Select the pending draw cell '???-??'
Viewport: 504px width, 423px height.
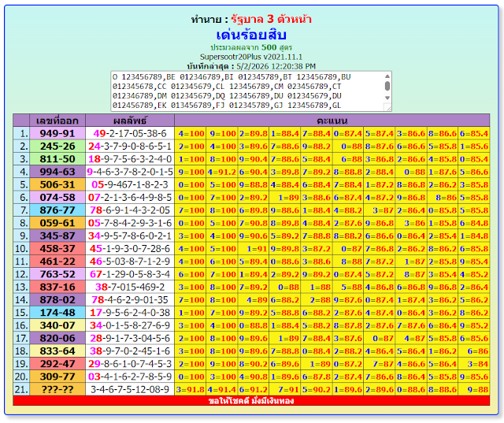pyautogui.click(x=57, y=389)
